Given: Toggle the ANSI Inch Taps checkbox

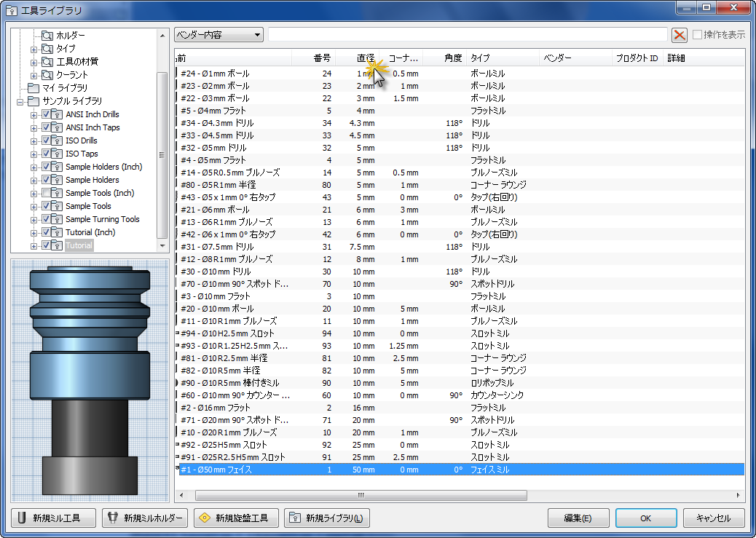Looking at the screenshot, I should 46,127.
